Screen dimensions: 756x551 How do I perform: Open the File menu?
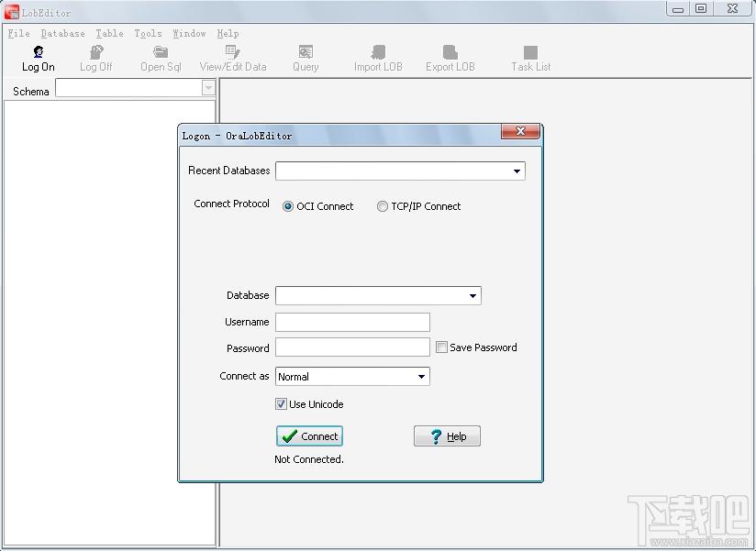coord(18,33)
